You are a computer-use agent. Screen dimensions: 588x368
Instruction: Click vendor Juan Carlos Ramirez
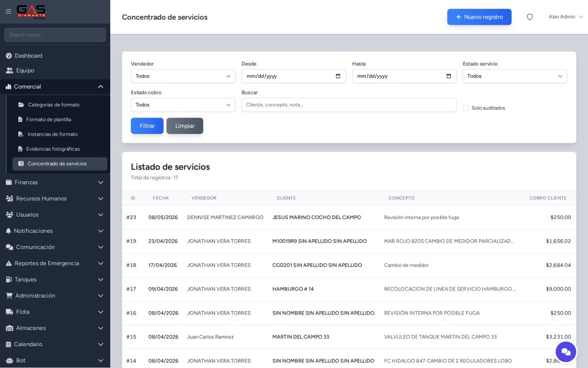click(x=210, y=337)
